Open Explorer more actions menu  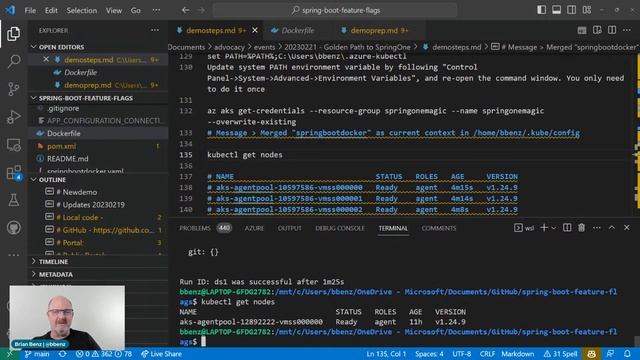click(155, 30)
